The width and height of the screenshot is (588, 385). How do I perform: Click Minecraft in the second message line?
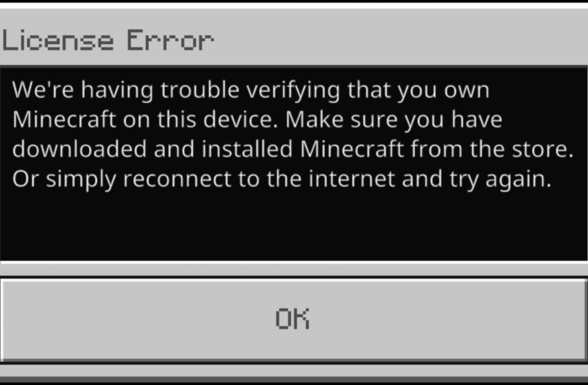click(64, 119)
